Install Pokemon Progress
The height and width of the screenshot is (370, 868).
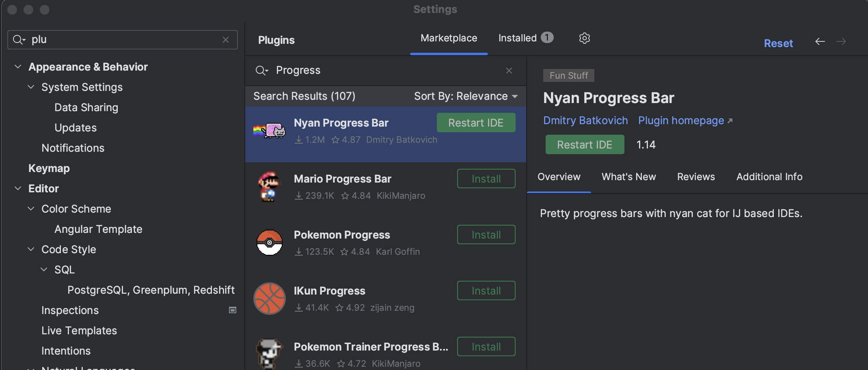(x=486, y=234)
